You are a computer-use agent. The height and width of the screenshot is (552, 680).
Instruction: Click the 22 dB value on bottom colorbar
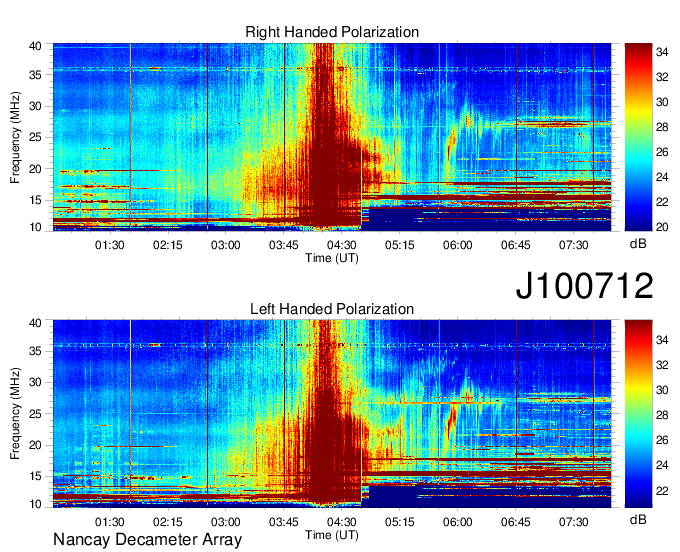[662, 491]
